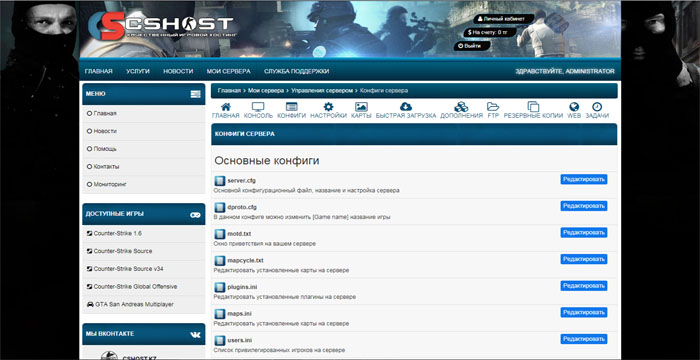Click Редактировать for dproto.cfg
Viewport: 700px width, 360px height.
tap(583, 206)
